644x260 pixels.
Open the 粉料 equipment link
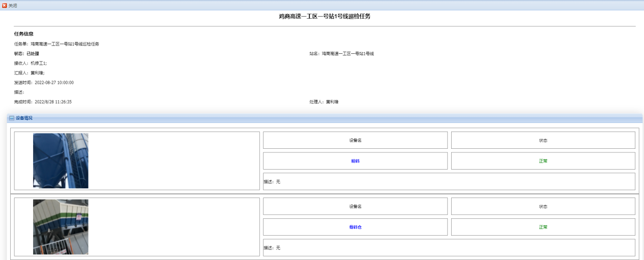(x=355, y=161)
